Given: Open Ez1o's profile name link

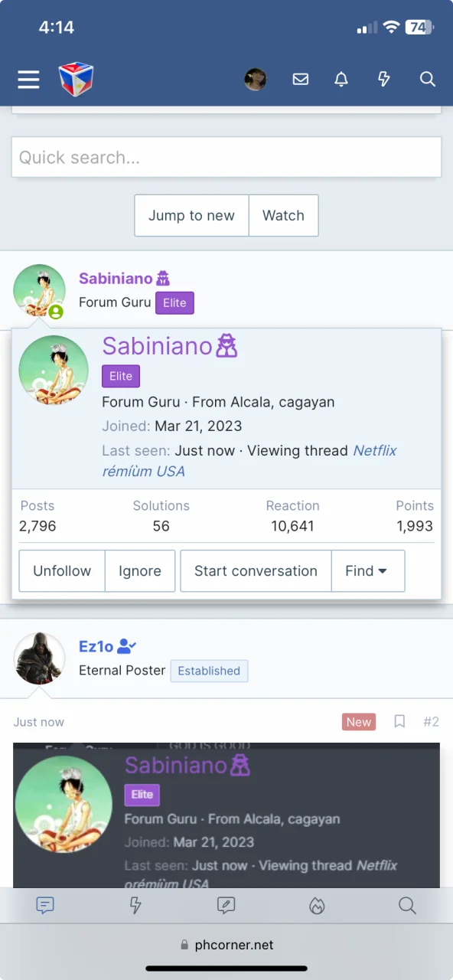Looking at the screenshot, I should coord(96,647).
